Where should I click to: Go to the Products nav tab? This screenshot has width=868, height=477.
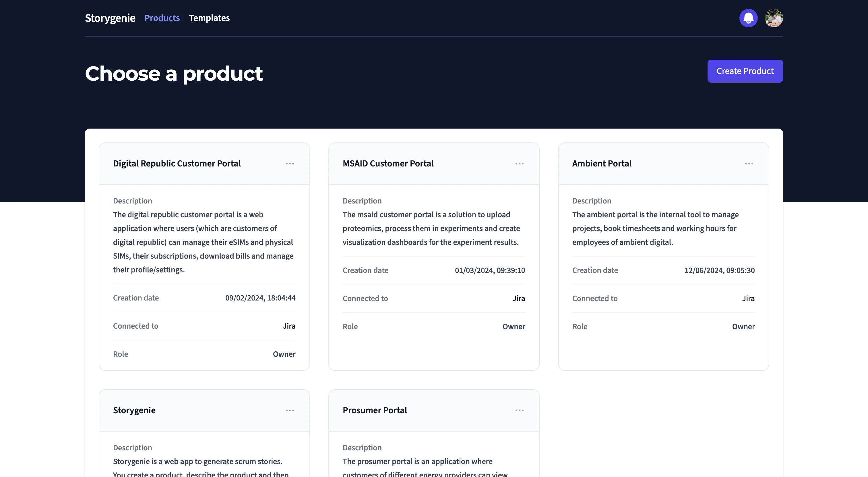click(162, 18)
